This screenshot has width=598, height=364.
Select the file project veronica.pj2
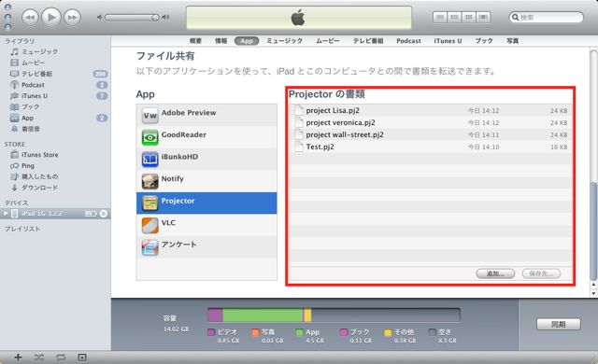(430, 122)
